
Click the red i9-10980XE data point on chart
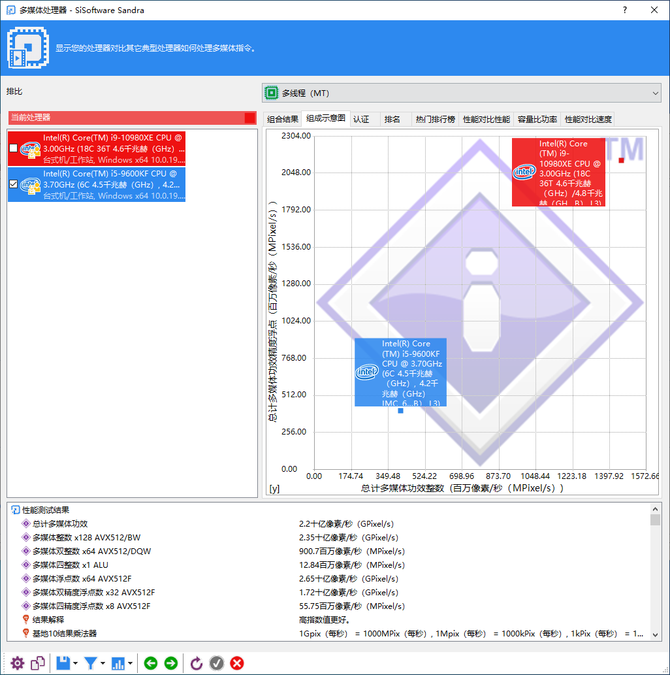click(x=621, y=160)
